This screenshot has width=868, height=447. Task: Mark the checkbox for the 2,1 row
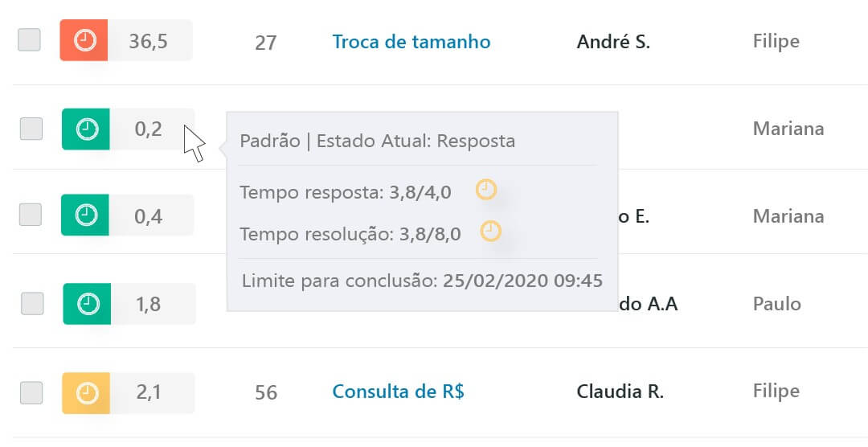31,392
